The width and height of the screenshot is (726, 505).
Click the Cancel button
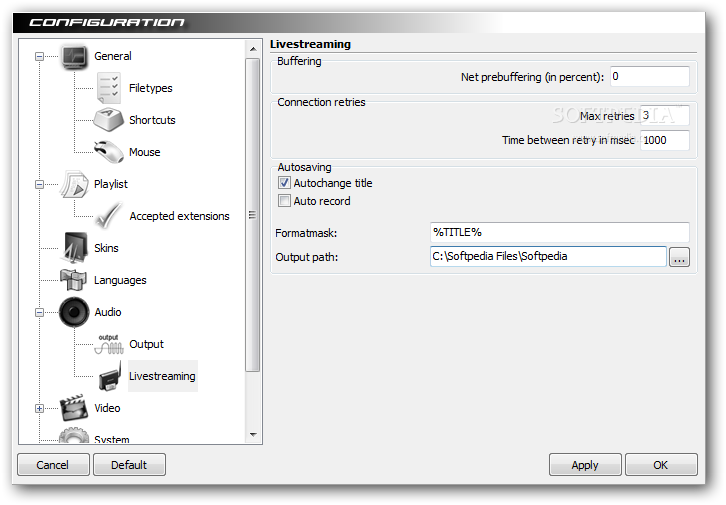(53, 465)
